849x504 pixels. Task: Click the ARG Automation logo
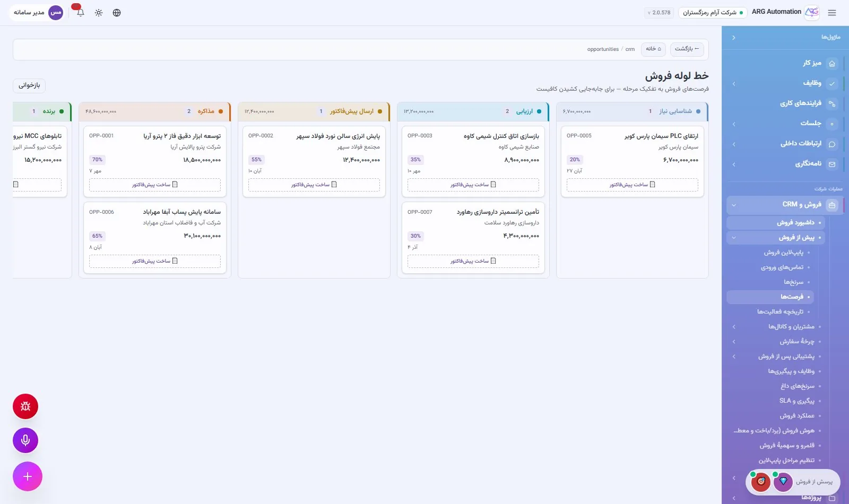[x=812, y=12]
